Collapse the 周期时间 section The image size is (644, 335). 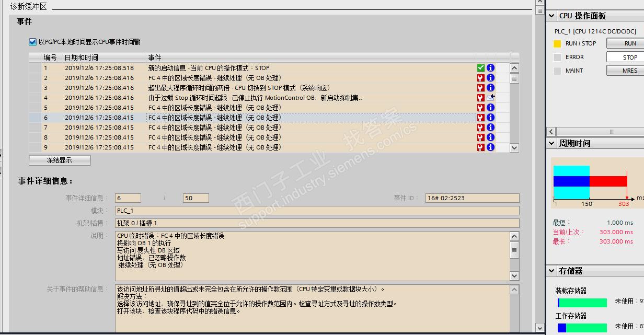552,143
